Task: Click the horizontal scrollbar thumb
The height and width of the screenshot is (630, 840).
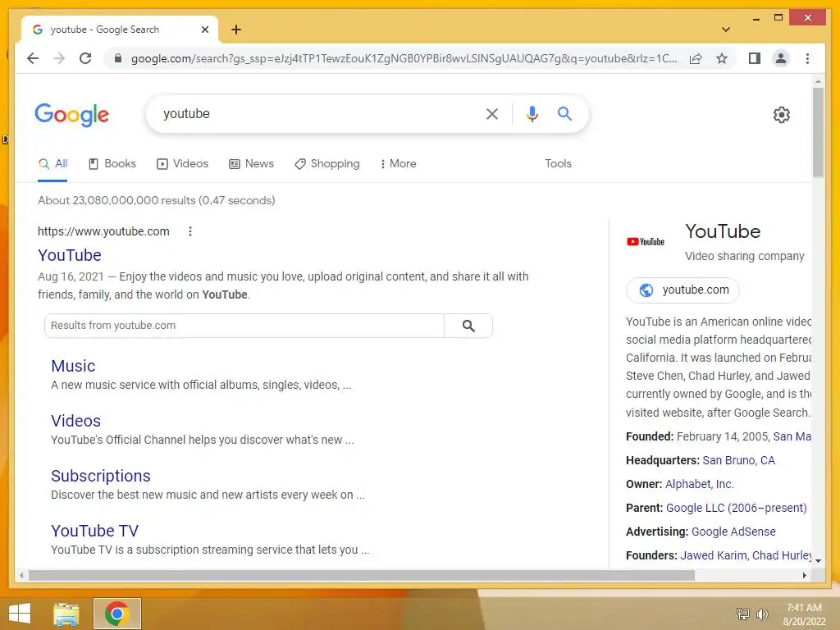Action: 362,575
